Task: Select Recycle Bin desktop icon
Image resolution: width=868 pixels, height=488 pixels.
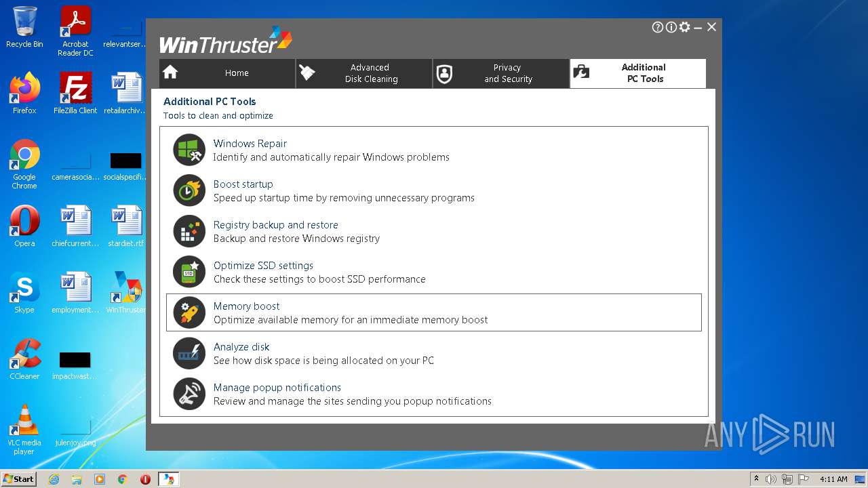Action: click(24, 27)
